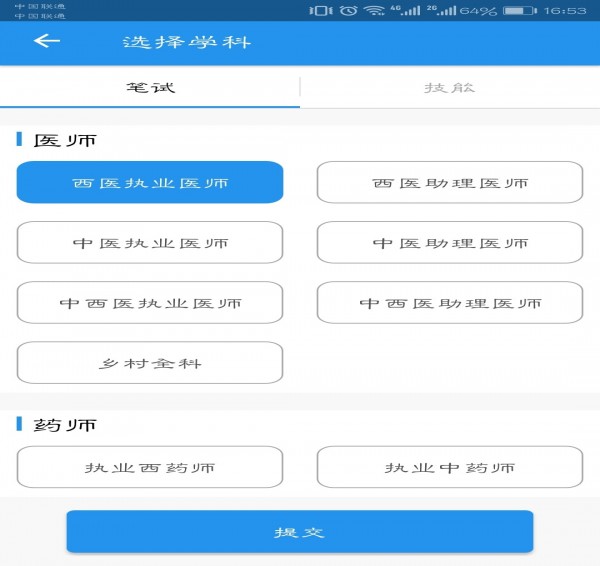Select 中西医助理医师 option
This screenshot has height=566, width=600.
450,302
